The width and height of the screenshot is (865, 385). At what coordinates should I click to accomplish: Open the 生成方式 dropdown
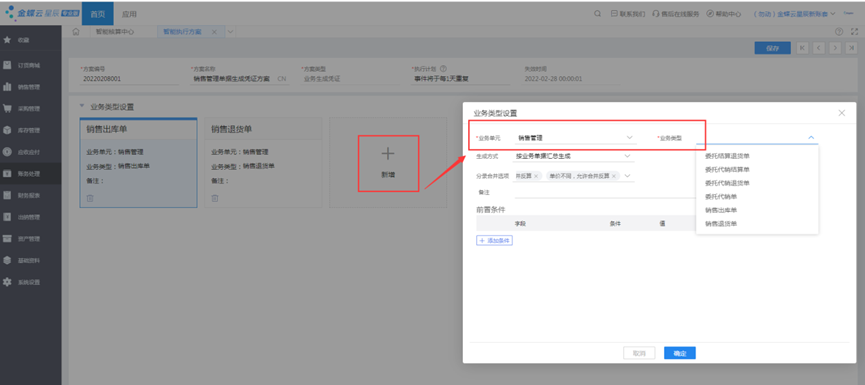627,156
